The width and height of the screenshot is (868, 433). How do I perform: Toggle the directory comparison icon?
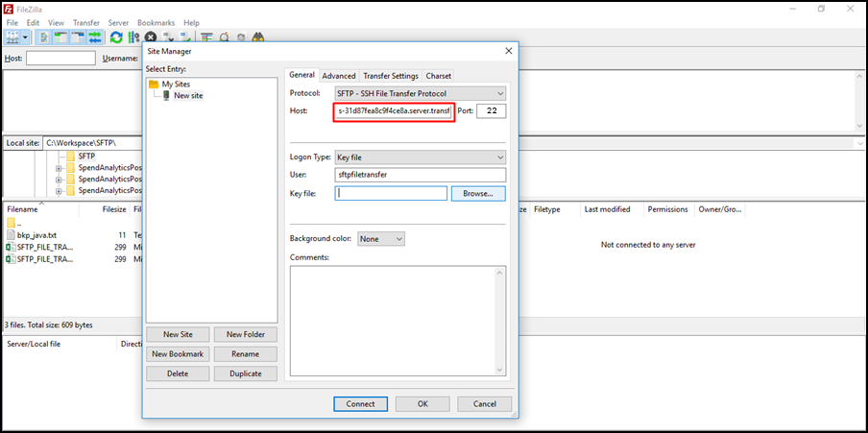224,37
